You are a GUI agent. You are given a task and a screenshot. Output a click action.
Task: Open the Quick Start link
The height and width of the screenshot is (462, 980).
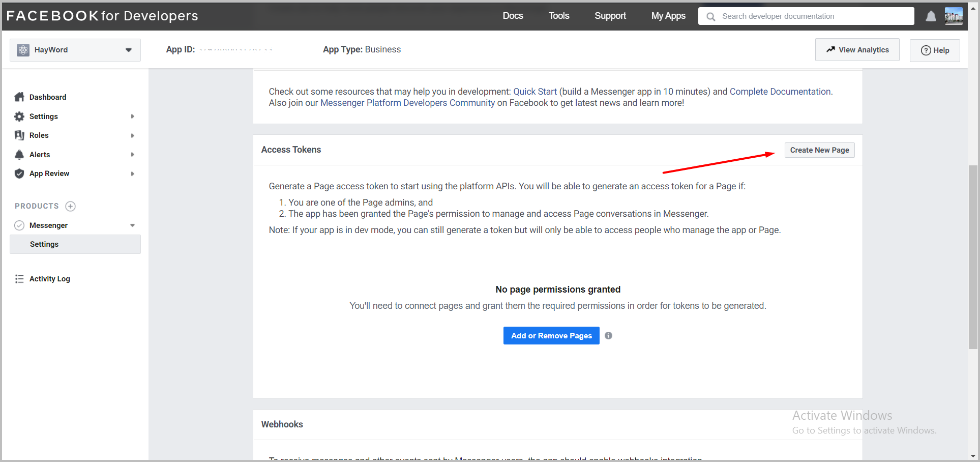(535, 92)
